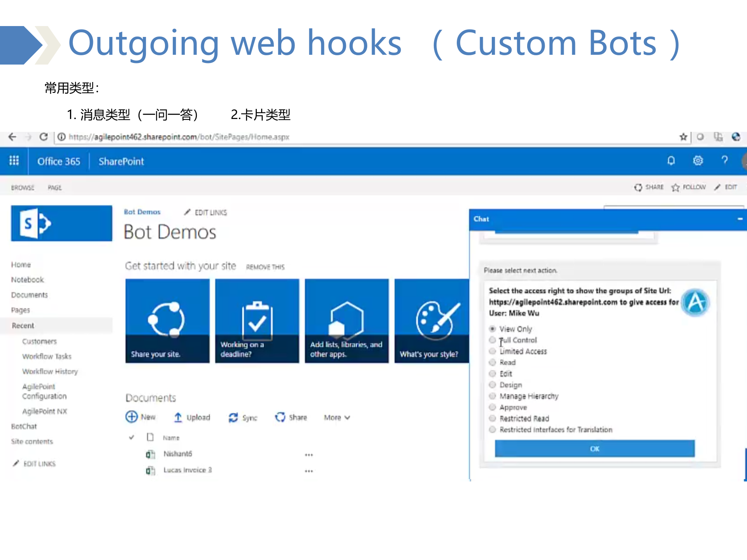Open the ellipsis menu for Lucas Invoice 3
747x560 pixels.
click(x=309, y=470)
